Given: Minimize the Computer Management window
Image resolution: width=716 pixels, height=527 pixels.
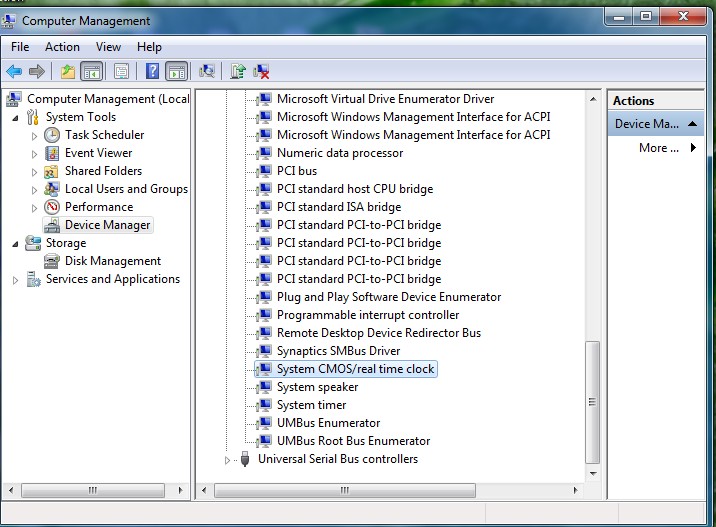Looking at the screenshot, I should tap(619, 17).
